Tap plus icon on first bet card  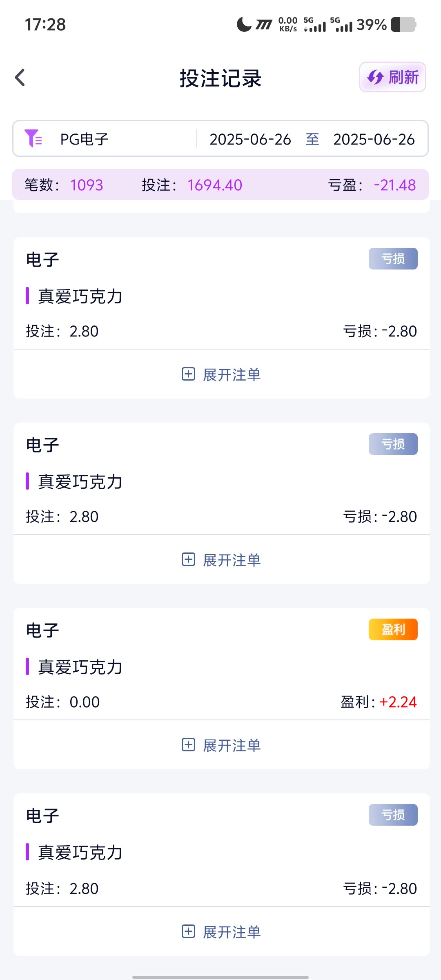click(x=188, y=374)
